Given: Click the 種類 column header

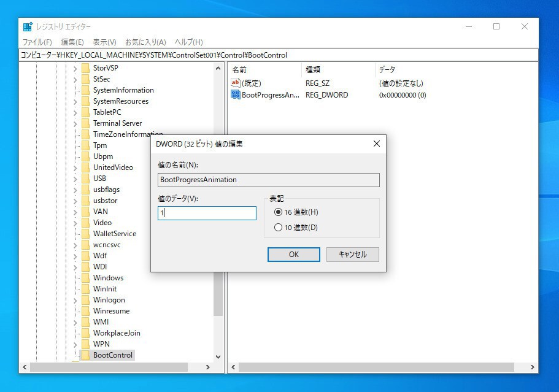Looking at the screenshot, I should coord(339,69).
